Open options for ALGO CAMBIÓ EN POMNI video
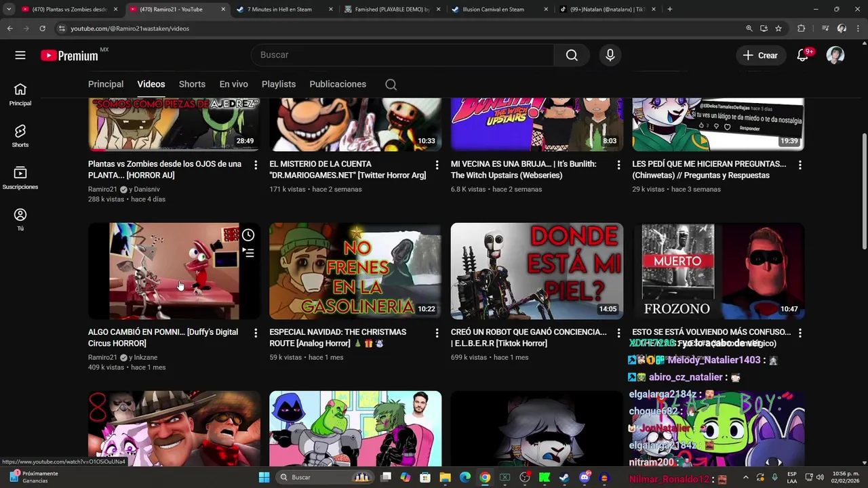The height and width of the screenshot is (488, 868). [x=256, y=333]
